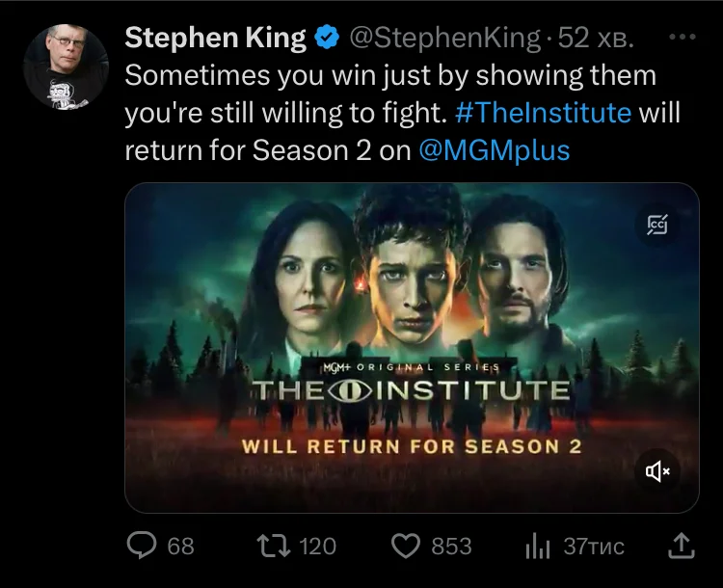Like the tweet with heart icon
The height and width of the screenshot is (588, 723).
coord(405,546)
